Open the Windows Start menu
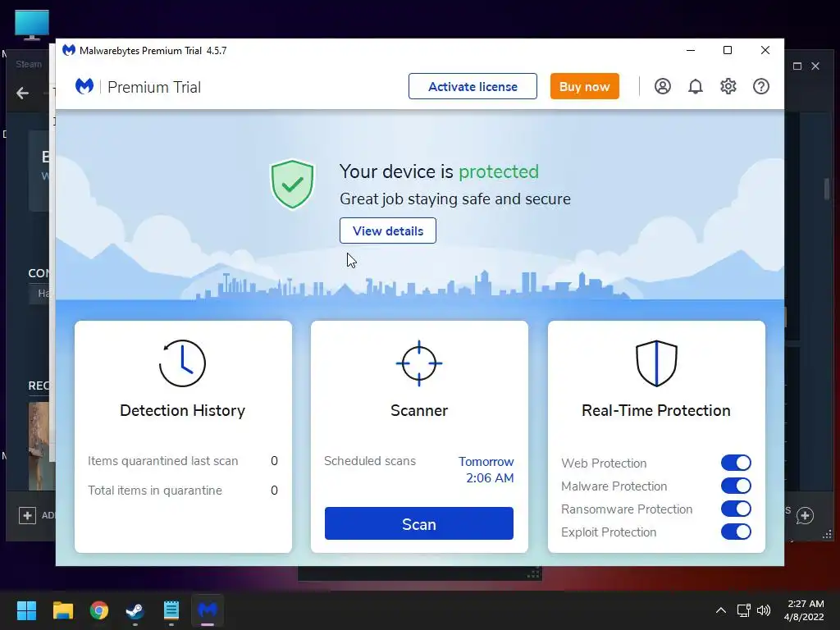 pos(26,610)
